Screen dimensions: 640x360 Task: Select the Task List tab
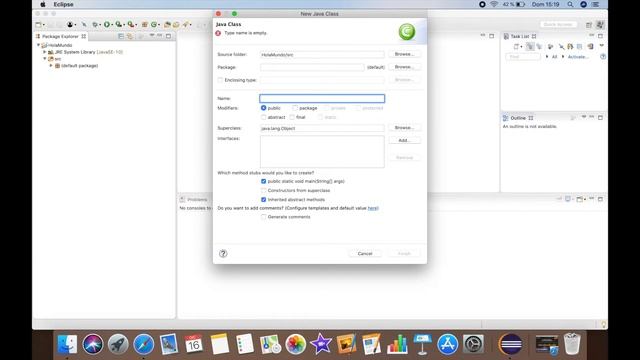520,36
